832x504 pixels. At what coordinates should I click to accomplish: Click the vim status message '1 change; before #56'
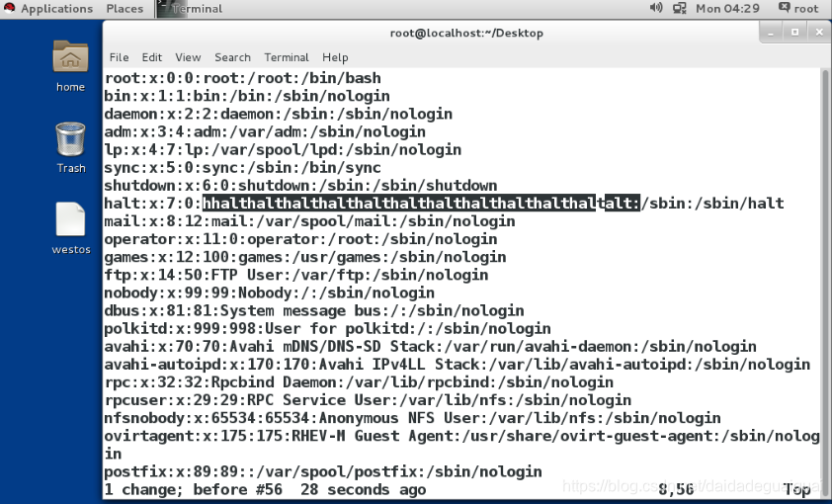coord(193,490)
